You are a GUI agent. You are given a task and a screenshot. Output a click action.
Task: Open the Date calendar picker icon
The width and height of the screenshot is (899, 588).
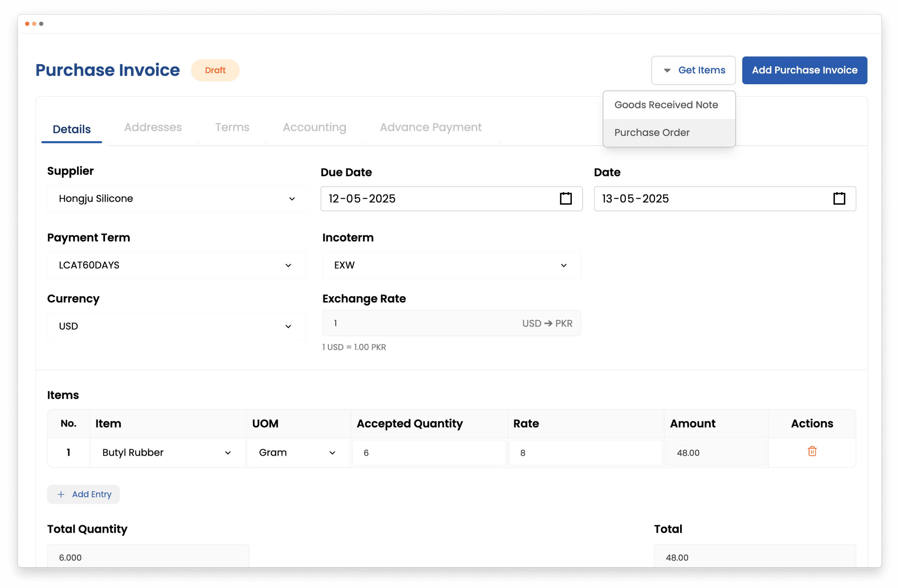[839, 198]
